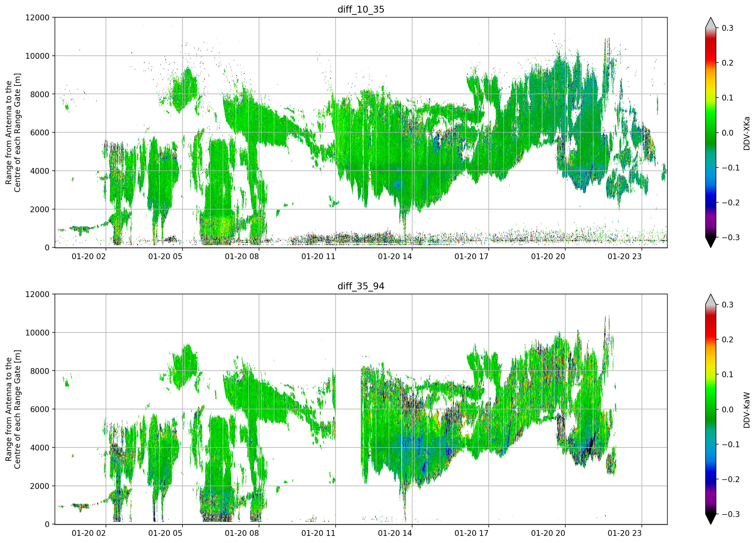Click the −0.3 tick on DDV-XKa colorbar
Image resolution: width=756 pixels, height=543 pixels.
pos(731,237)
